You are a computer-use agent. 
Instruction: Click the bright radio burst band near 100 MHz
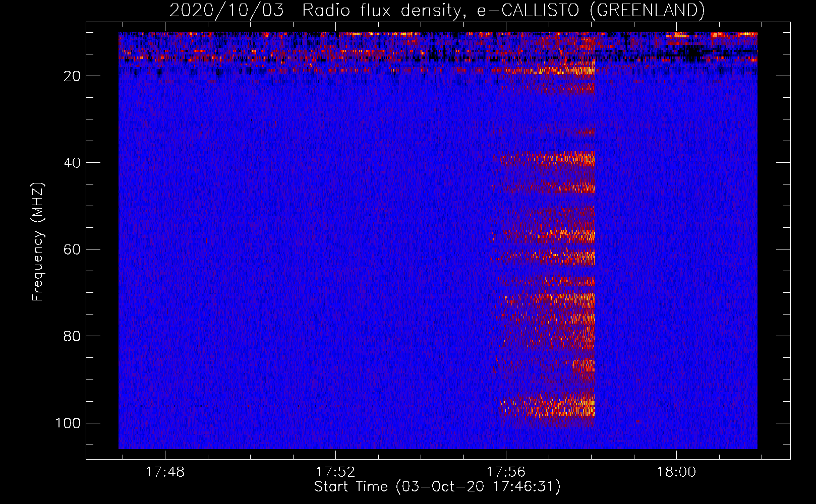[x=547, y=407]
